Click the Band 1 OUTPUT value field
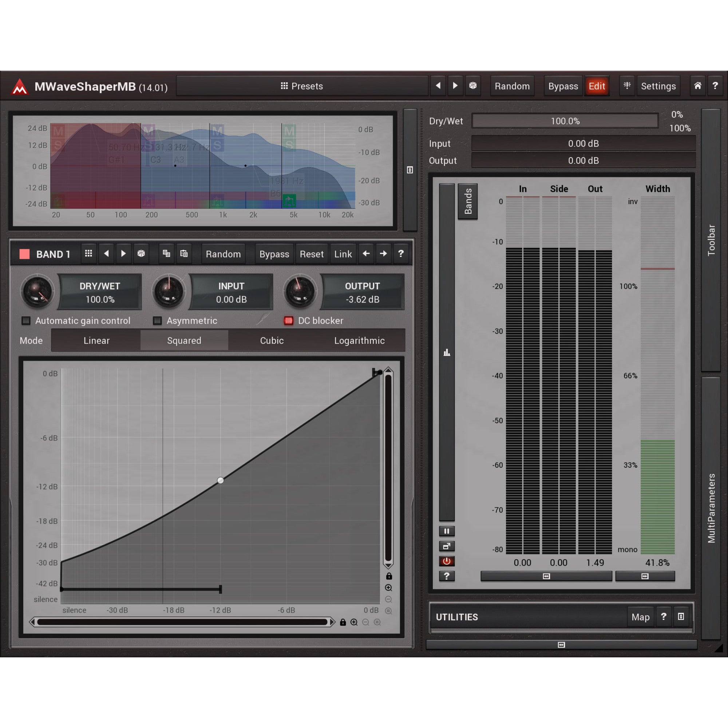728x728 pixels. click(363, 292)
